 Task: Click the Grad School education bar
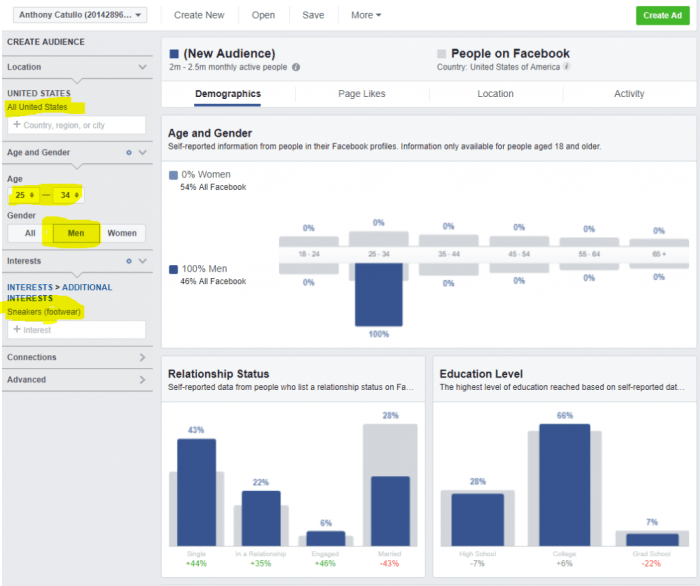click(x=652, y=540)
